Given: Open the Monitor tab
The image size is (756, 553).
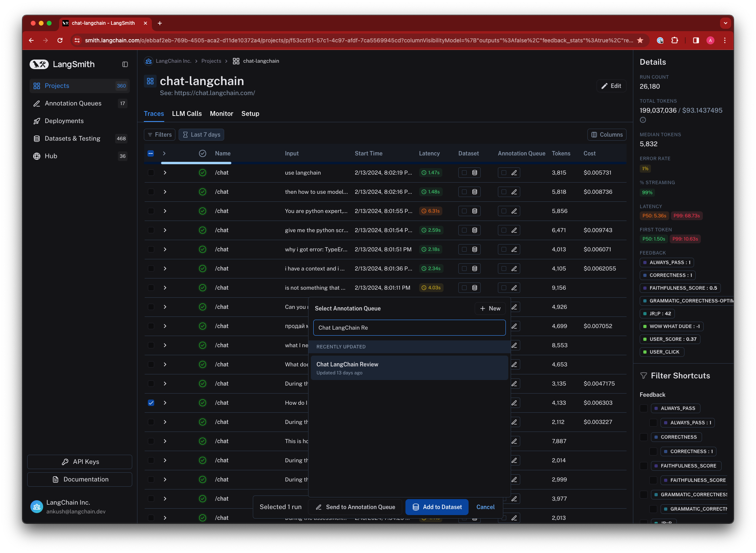Looking at the screenshot, I should 221,114.
